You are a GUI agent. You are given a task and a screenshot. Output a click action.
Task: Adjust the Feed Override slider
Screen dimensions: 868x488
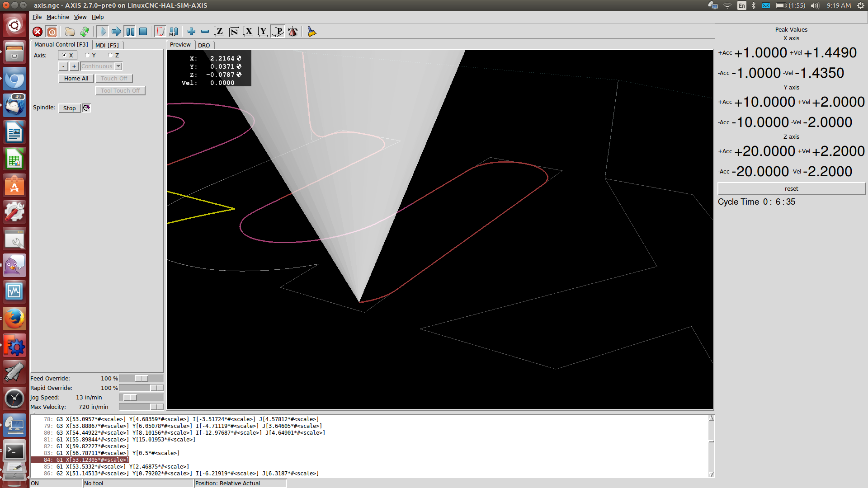click(x=141, y=379)
